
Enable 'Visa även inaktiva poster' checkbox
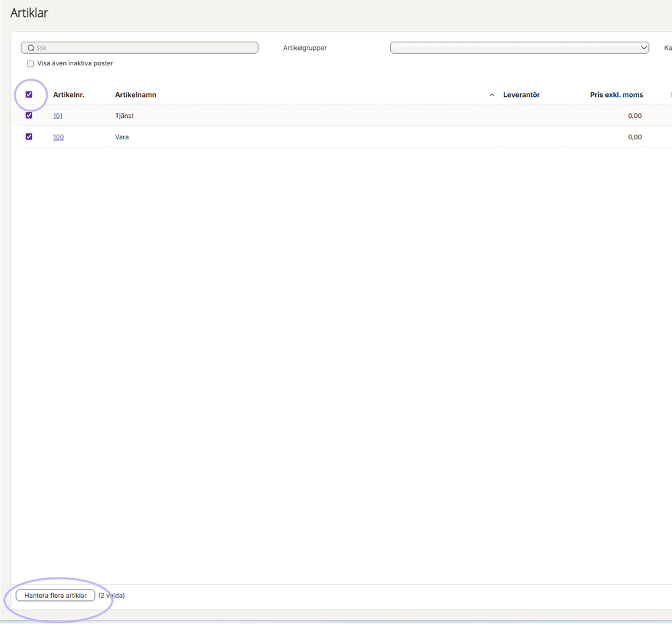tap(30, 63)
